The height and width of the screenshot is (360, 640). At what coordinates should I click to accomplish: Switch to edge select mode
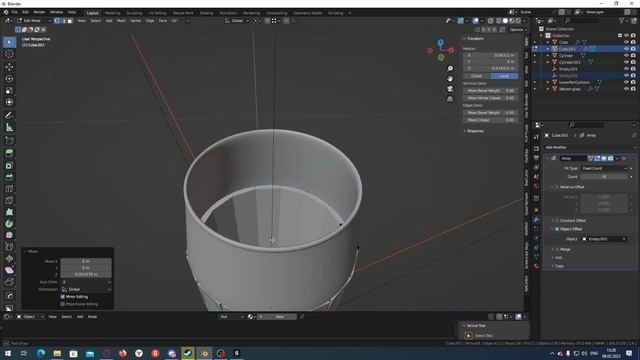pos(63,20)
